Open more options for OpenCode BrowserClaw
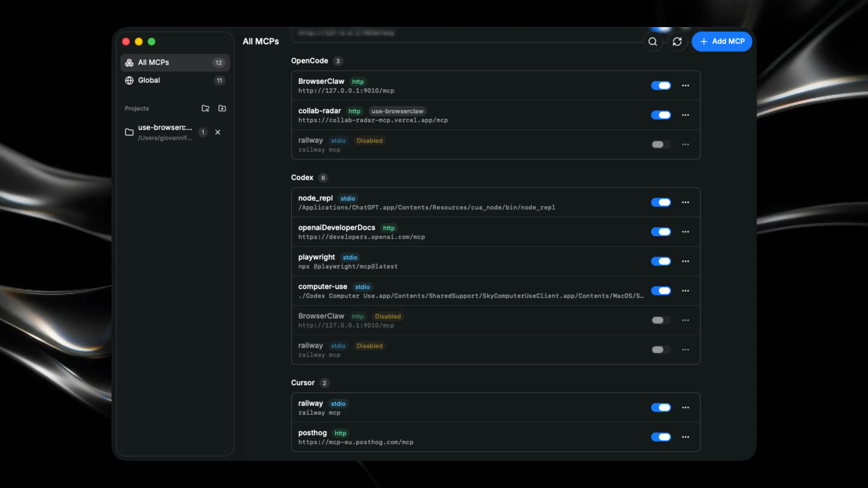The height and width of the screenshot is (488, 868). pos(685,86)
